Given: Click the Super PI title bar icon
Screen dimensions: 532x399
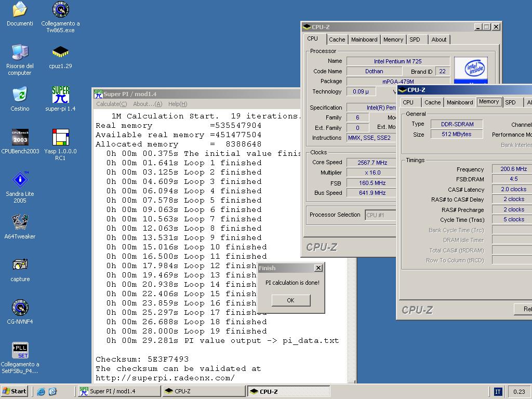Looking at the screenshot, I should click(98, 94).
